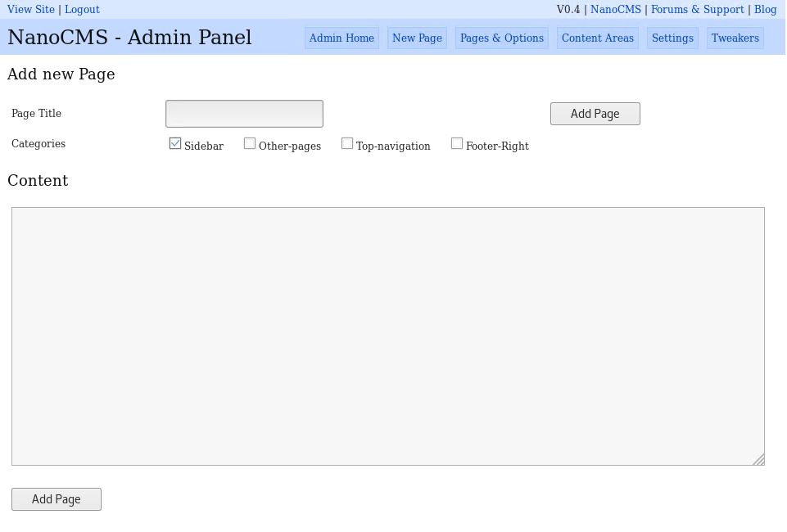Viewport: 787px width, 532px height.
Task: Uncheck the Sidebar category checkbox
Action: pyautogui.click(x=175, y=144)
